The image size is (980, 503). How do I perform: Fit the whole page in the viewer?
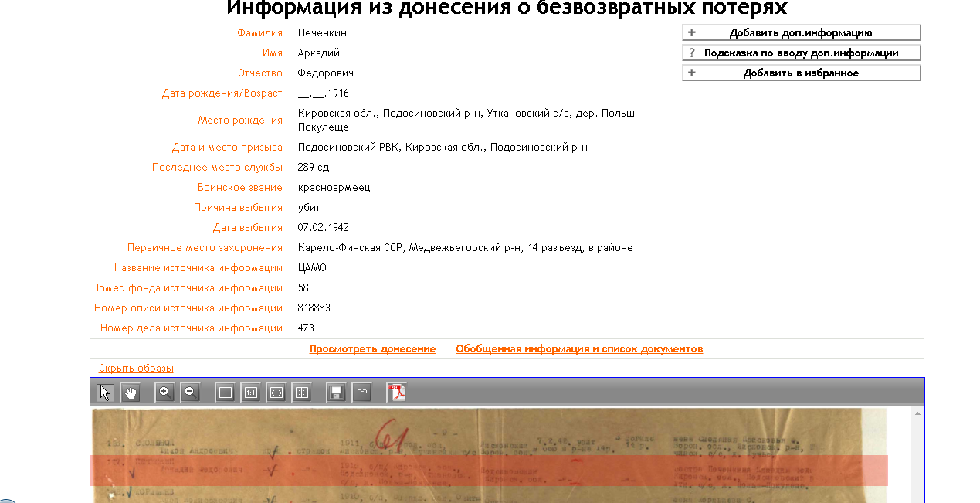click(226, 393)
